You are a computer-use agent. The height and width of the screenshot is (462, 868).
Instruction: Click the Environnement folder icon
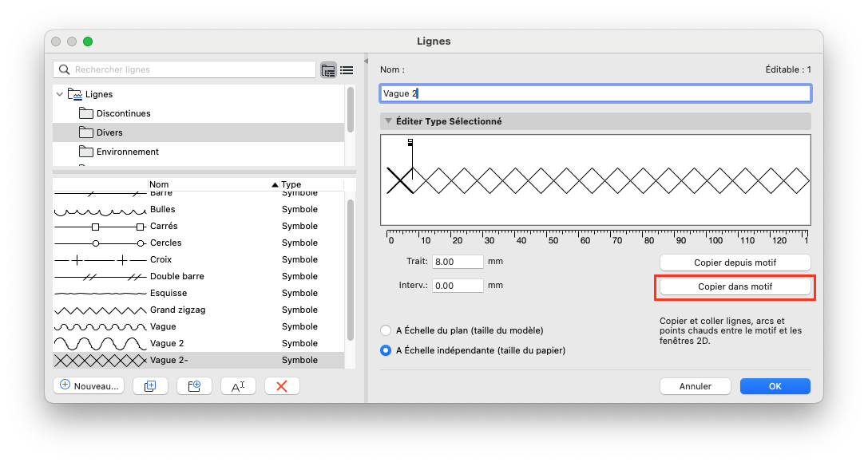[85, 152]
